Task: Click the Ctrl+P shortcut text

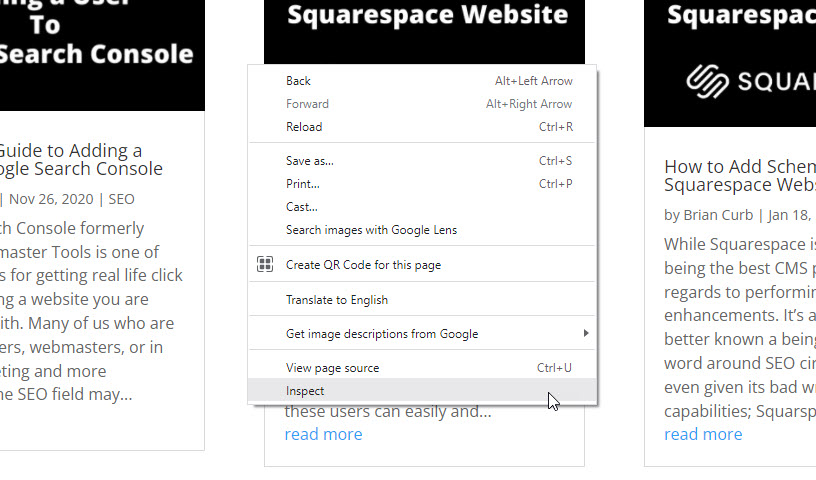Action: point(555,184)
